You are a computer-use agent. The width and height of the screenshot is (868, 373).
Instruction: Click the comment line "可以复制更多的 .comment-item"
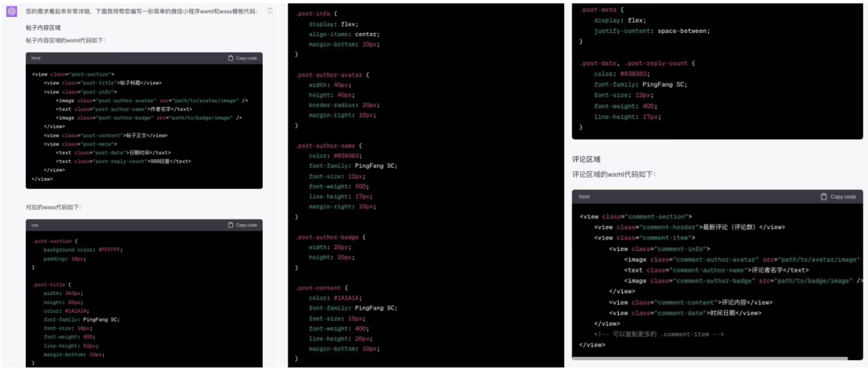(x=659, y=334)
